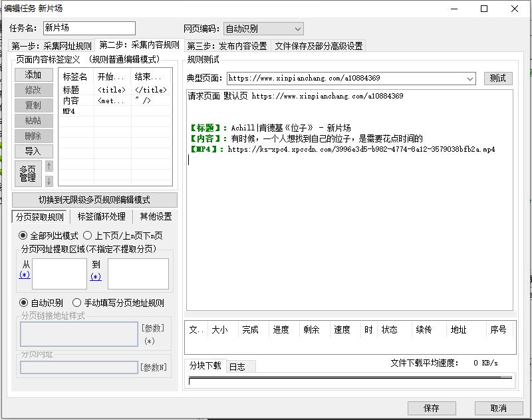Click the (*) wildcard link under 到

click(96, 277)
